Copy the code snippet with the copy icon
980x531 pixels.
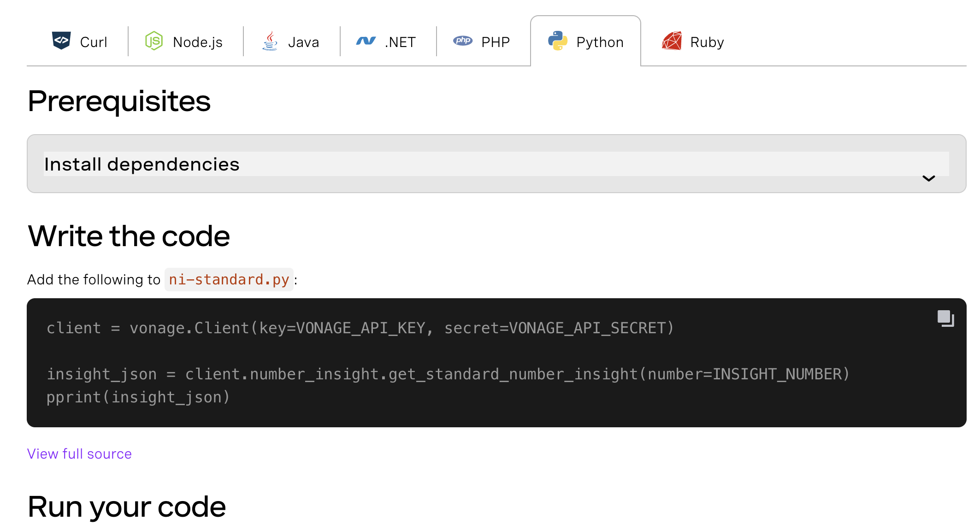coord(945,319)
